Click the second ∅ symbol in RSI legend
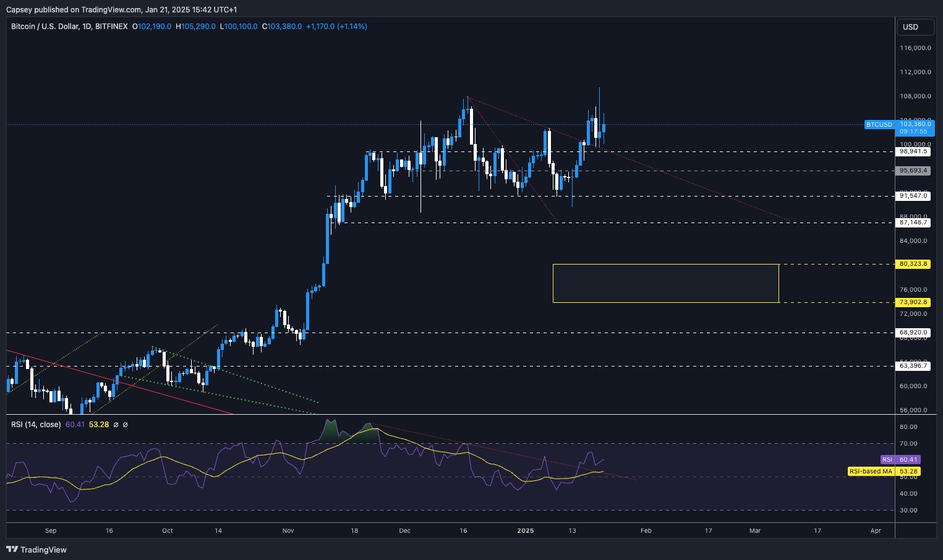The image size is (943, 560). click(126, 425)
